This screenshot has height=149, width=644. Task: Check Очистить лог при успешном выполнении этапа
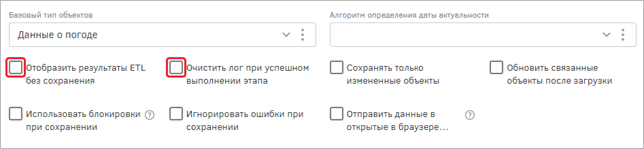pos(176,67)
